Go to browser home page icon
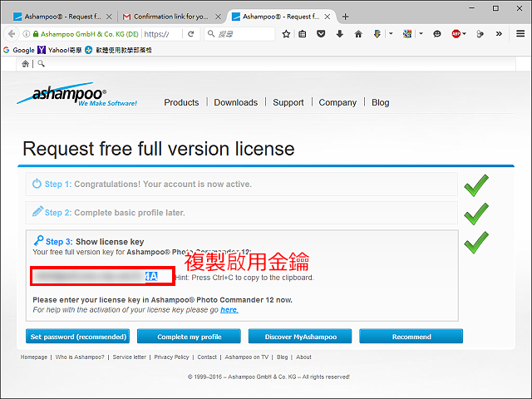532x399 pixels. click(x=358, y=34)
